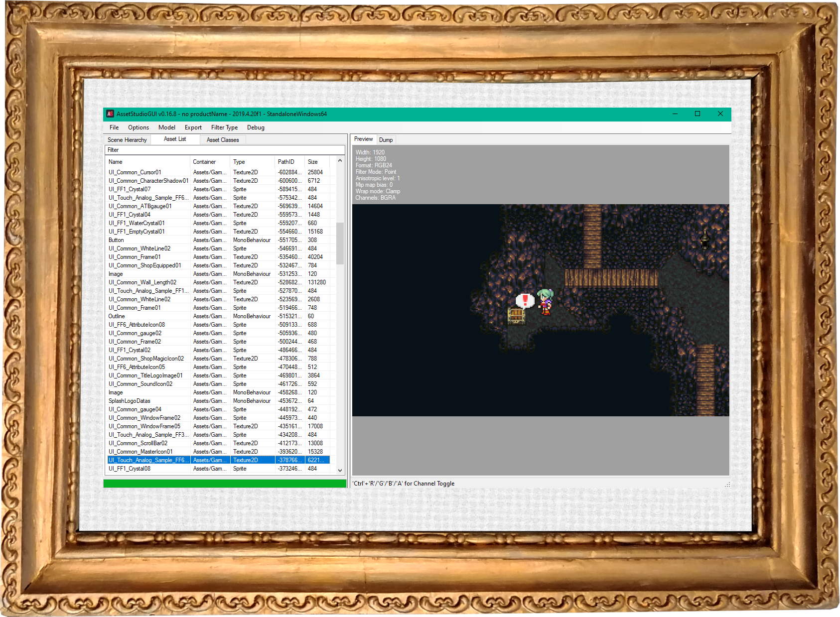Open the Debug menu

[x=256, y=127]
